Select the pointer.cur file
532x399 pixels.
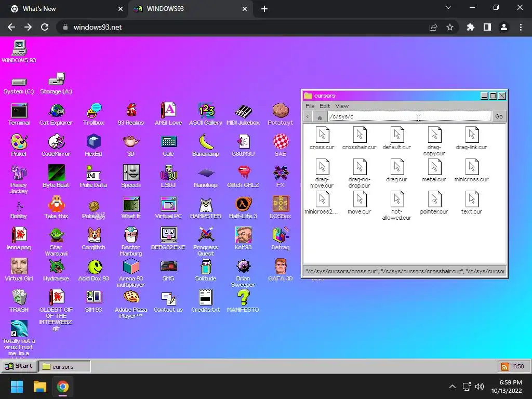(434, 203)
